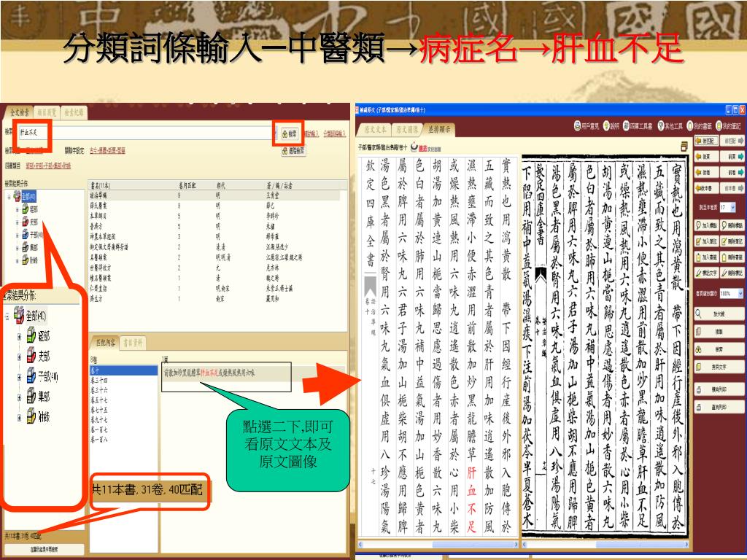Go to the next book with 後本書
Screen dimensions: 747x560
coord(706,188)
